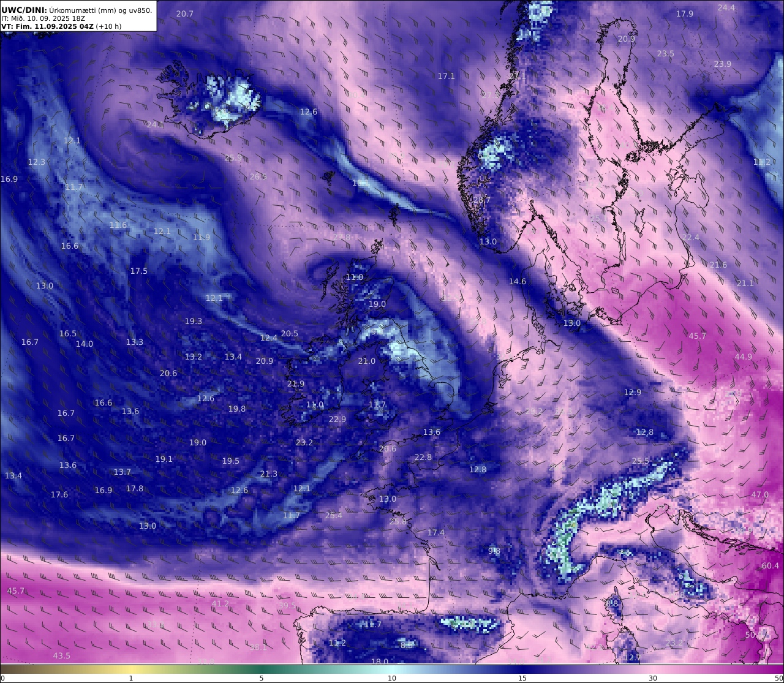Click the UWC/DINI title line
Screen dimensions: 784x683
click(x=77, y=10)
